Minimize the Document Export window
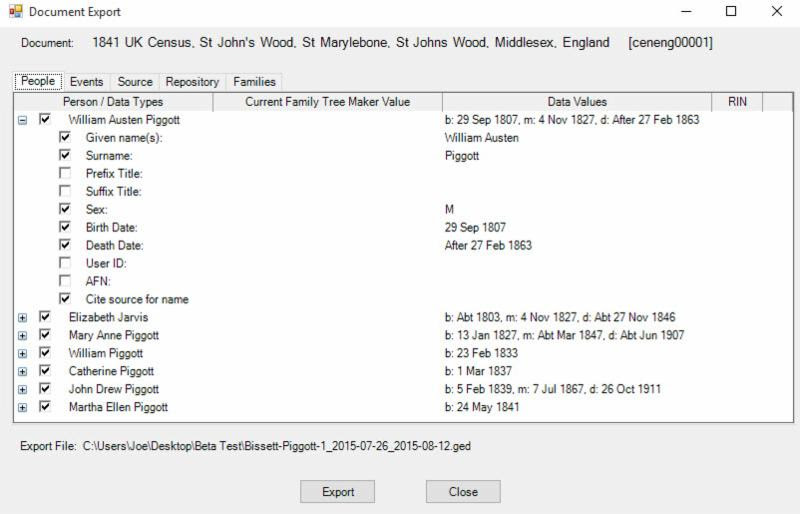The height and width of the screenshot is (514, 800). click(x=686, y=11)
